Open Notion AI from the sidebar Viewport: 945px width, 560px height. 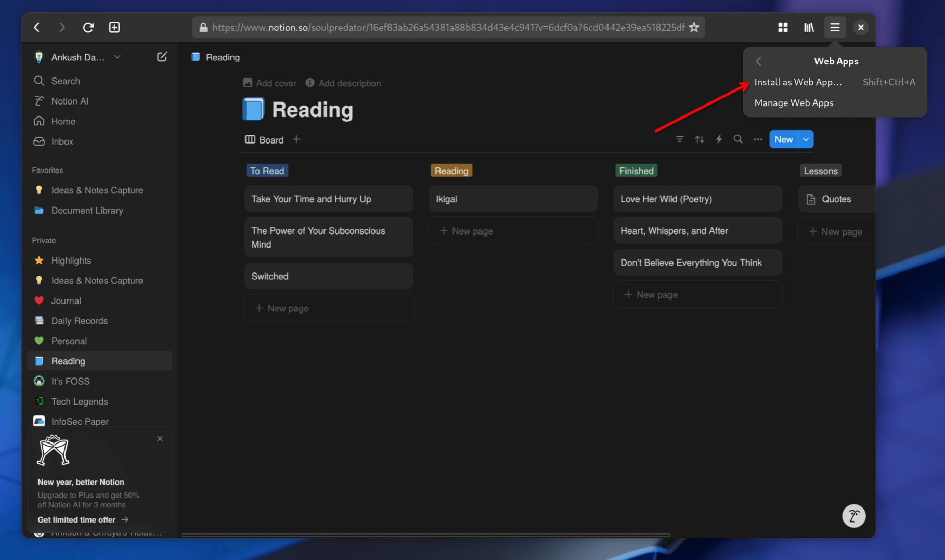pos(69,101)
